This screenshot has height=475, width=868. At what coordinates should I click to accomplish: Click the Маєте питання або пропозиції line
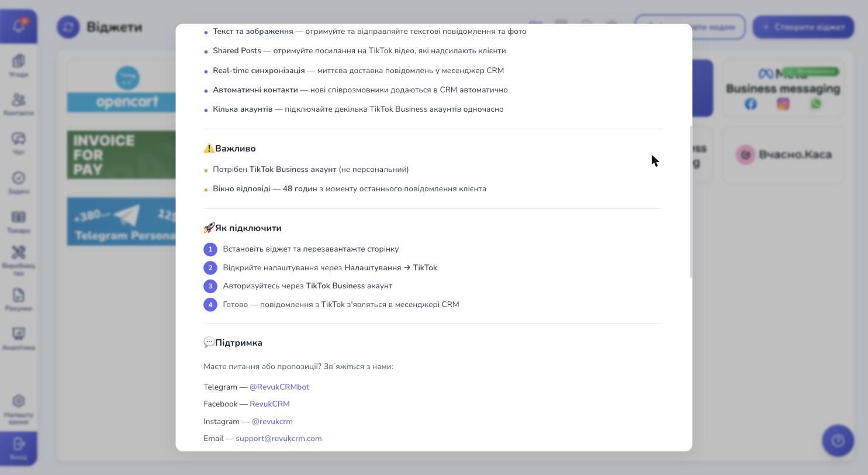click(x=298, y=367)
